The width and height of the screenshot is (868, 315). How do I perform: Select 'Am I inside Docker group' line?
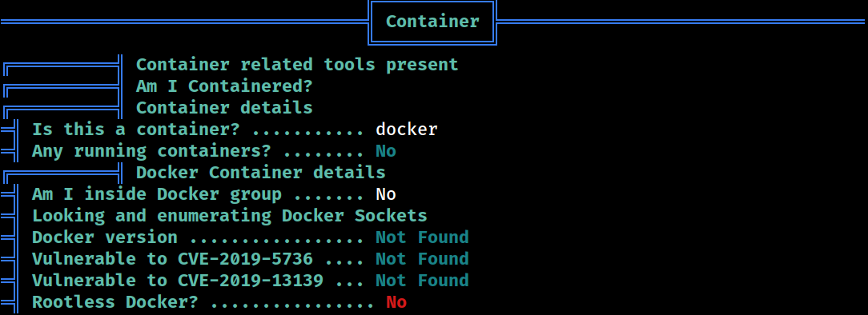tap(214, 194)
